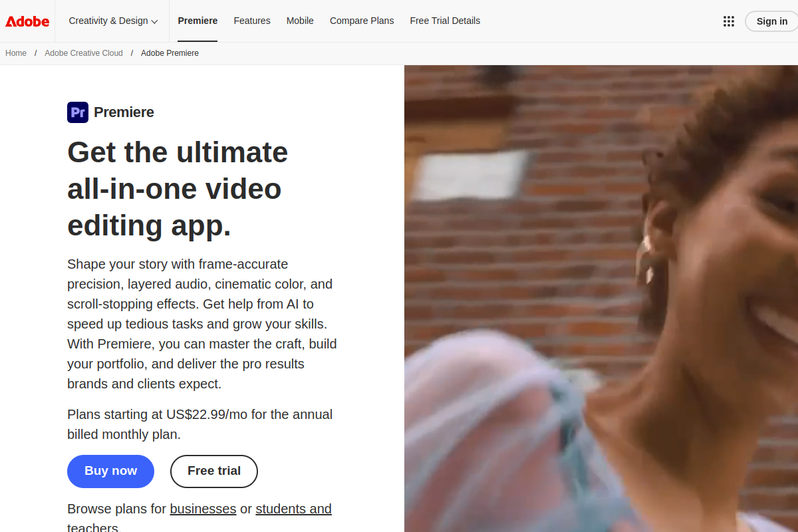This screenshot has width=798, height=532.
Task: Select the Premiere nav tab
Action: point(198,21)
